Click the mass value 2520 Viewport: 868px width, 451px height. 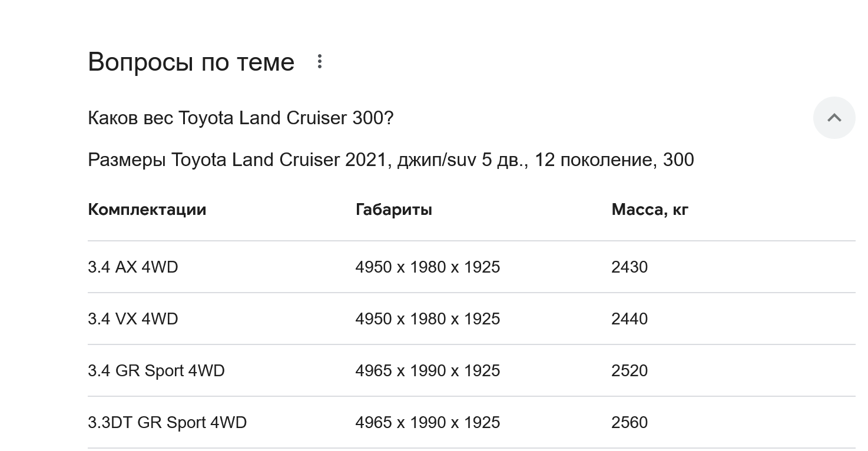[x=630, y=370]
